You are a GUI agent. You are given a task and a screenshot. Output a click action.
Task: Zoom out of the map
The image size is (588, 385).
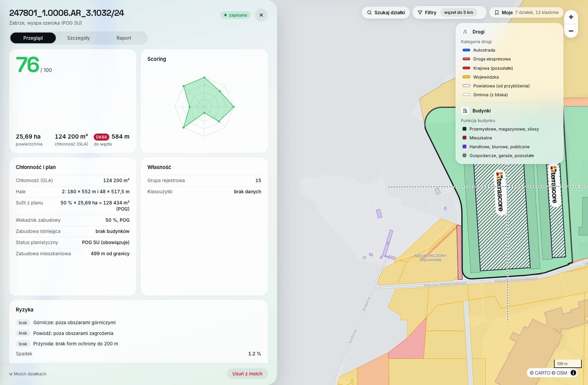pos(571,31)
